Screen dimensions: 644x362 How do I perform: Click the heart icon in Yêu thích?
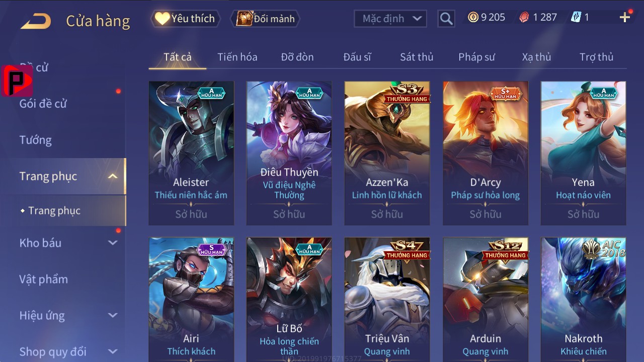click(x=162, y=19)
